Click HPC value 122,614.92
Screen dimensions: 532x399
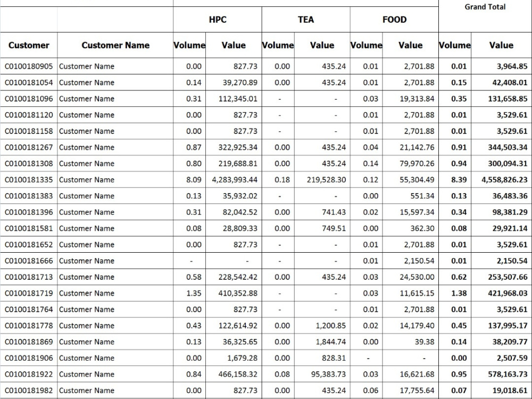238,326
